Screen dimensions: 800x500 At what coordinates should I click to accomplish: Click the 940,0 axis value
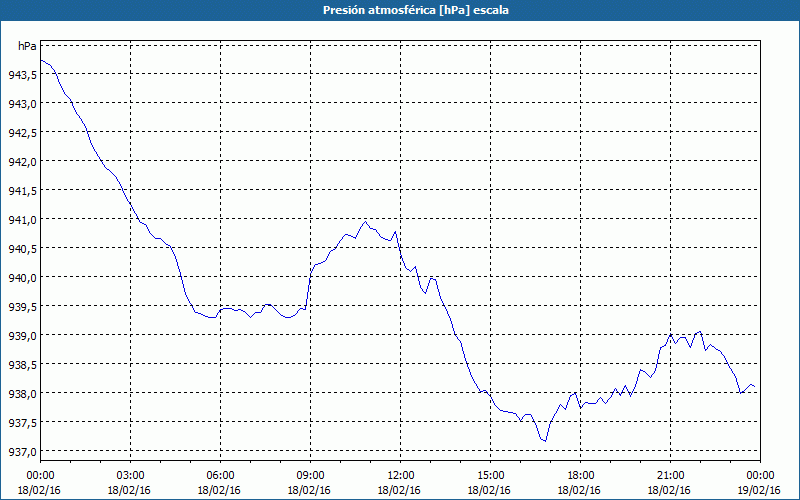22,278
